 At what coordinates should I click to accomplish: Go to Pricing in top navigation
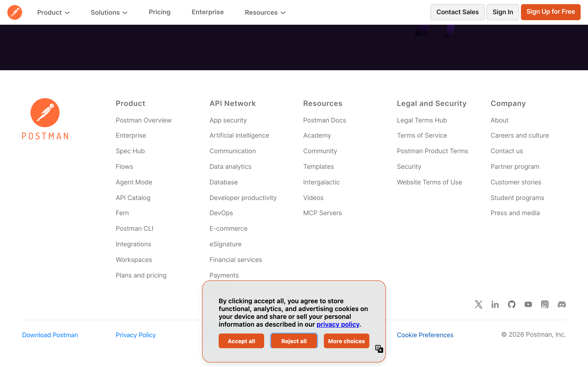click(x=159, y=12)
